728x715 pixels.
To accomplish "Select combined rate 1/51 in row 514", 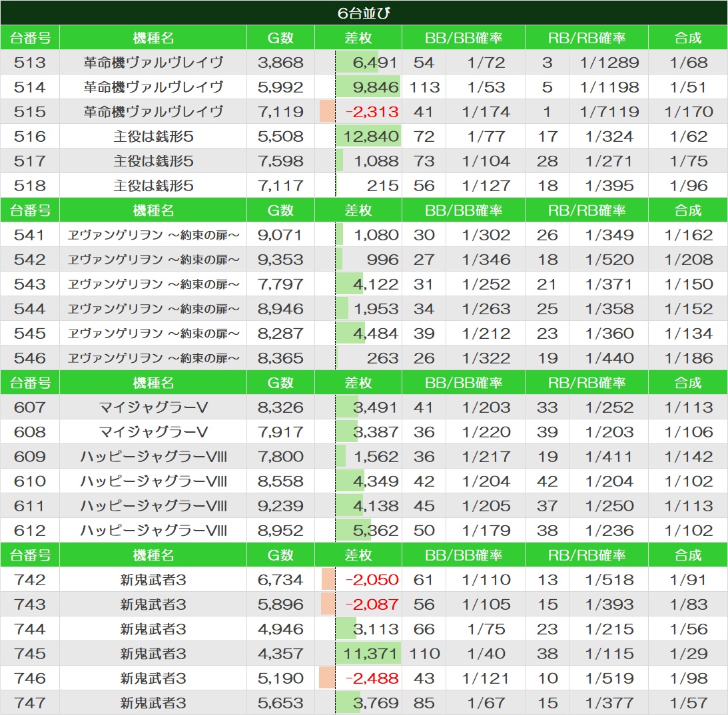I will (x=688, y=87).
